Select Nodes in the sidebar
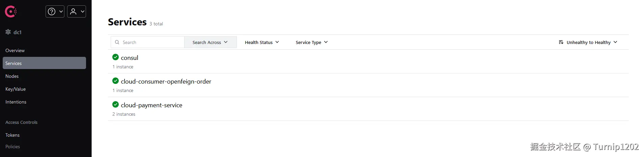The width and height of the screenshot is (644, 157). [x=12, y=76]
